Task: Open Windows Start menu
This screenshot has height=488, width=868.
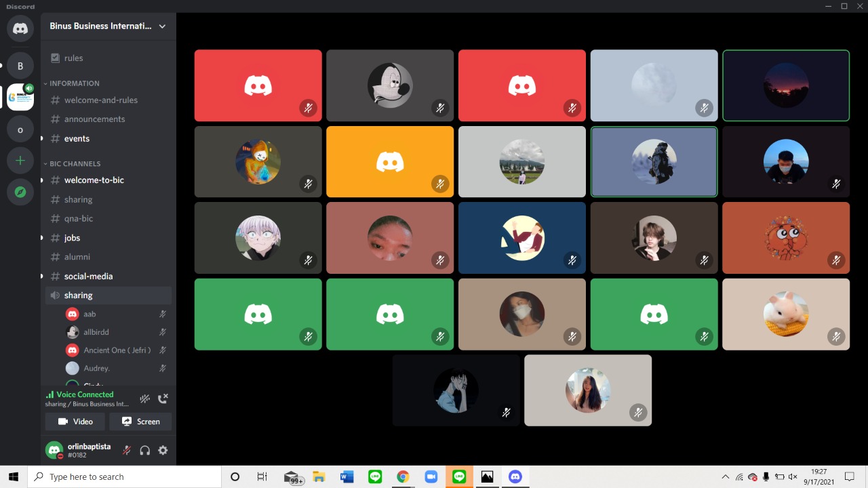Action: click(14, 477)
